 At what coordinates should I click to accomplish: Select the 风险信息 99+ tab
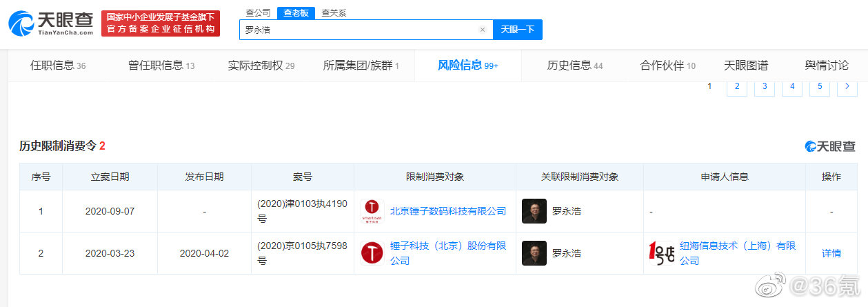(468, 66)
